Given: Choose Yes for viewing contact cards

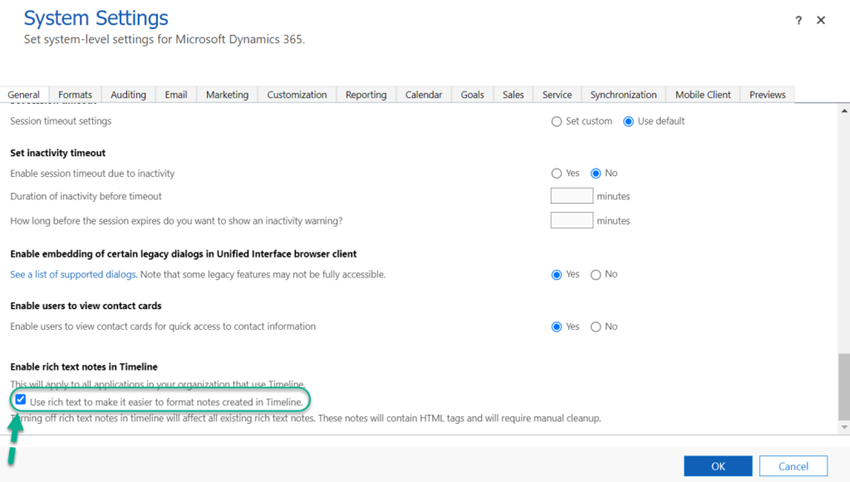Looking at the screenshot, I should point(556,327).
